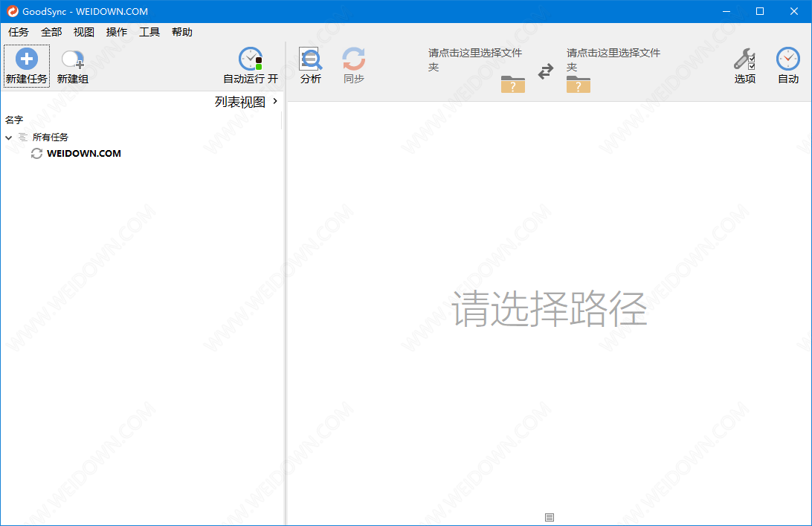
Task: Toggle 自动运行 开 auto-run clock
Action: 251,65
